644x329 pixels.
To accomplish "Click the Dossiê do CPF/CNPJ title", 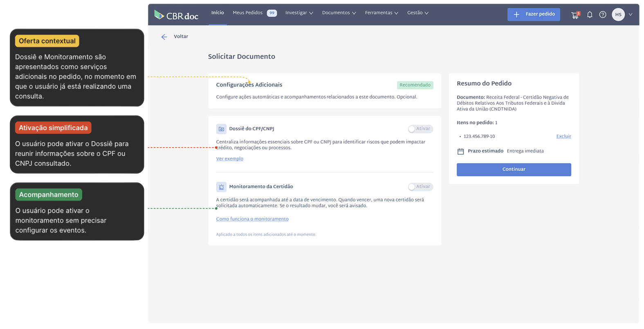I will click(251, 129).
